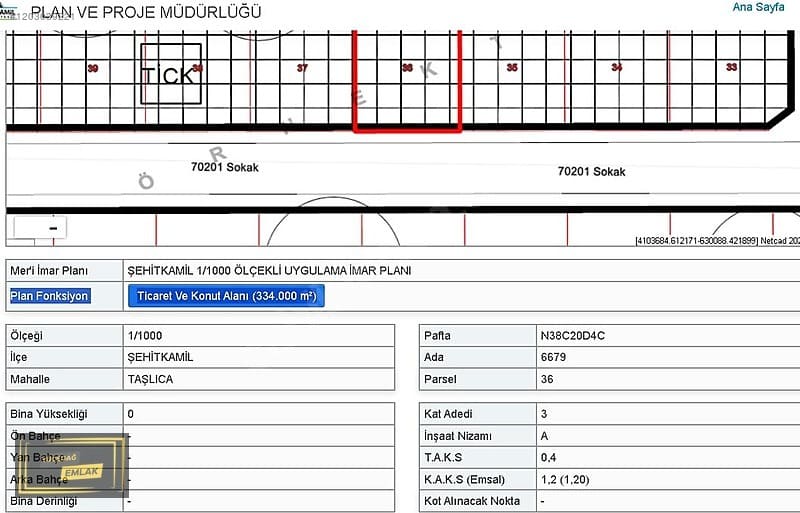Select parcel number 35 on the map

[512, 68]
